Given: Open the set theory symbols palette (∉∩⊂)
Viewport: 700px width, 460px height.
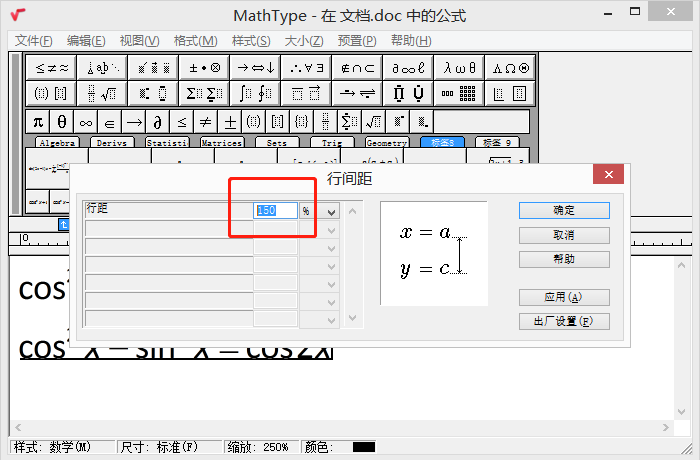Looking at the screenshot, I should [357, 68].
